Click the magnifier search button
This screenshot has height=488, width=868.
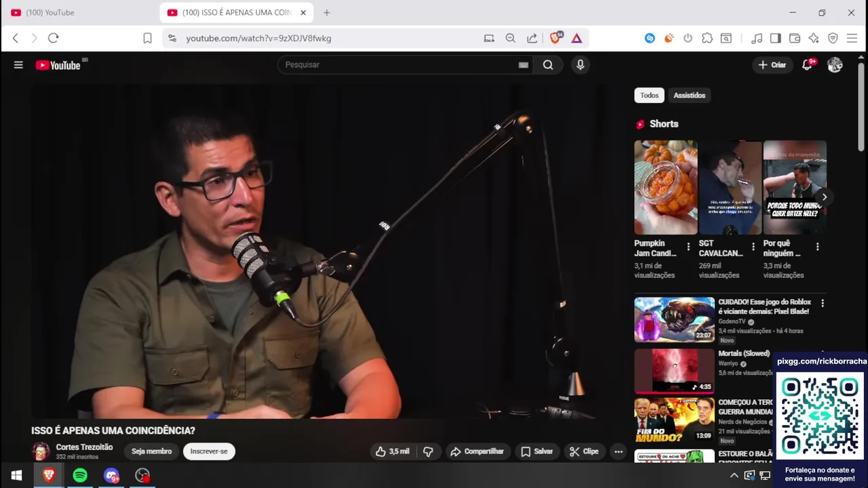[x=548, y=65]
